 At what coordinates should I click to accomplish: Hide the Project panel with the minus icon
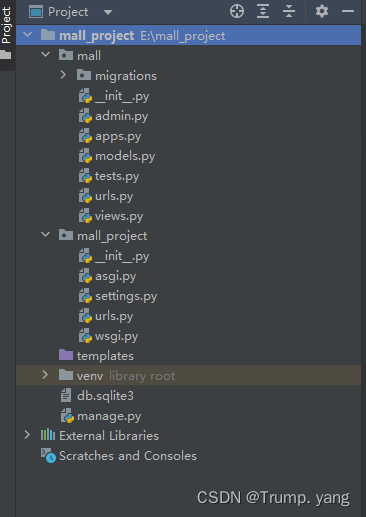pos(348,12)
